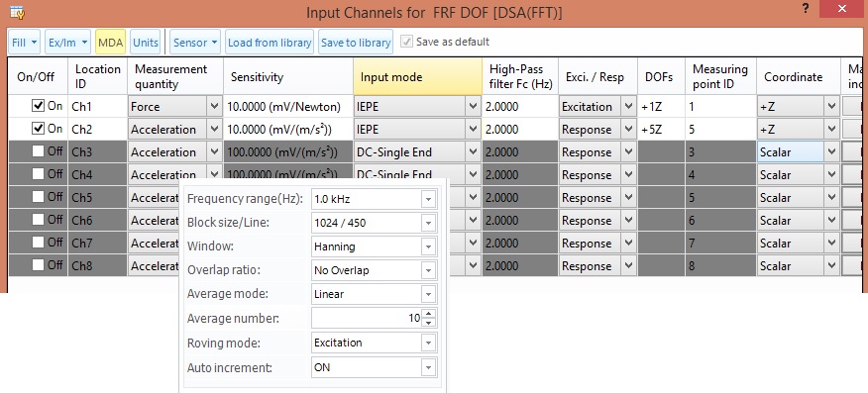The image size is (868, 393).
Task: Close the Input Channels window
Action: tap(842, 9)
